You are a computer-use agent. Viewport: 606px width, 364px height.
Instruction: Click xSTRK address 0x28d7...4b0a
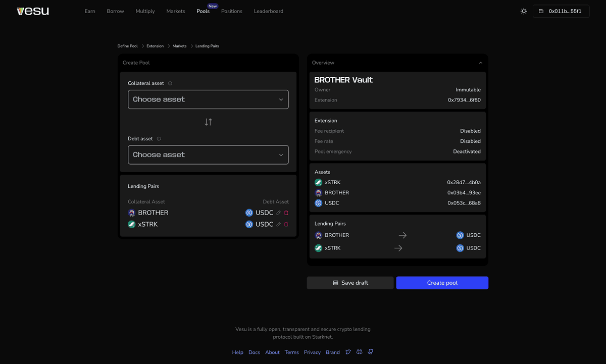pyautogui.click(x=464, y=182)
